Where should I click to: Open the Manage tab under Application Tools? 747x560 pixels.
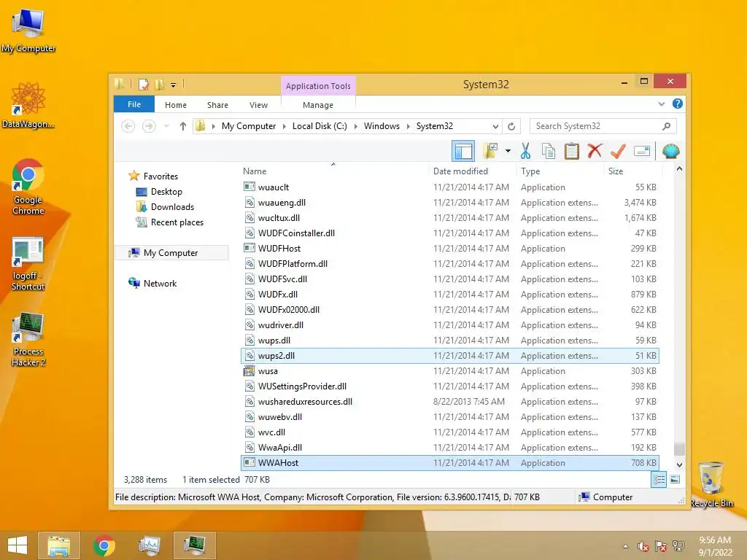click(x=318, y=105)
